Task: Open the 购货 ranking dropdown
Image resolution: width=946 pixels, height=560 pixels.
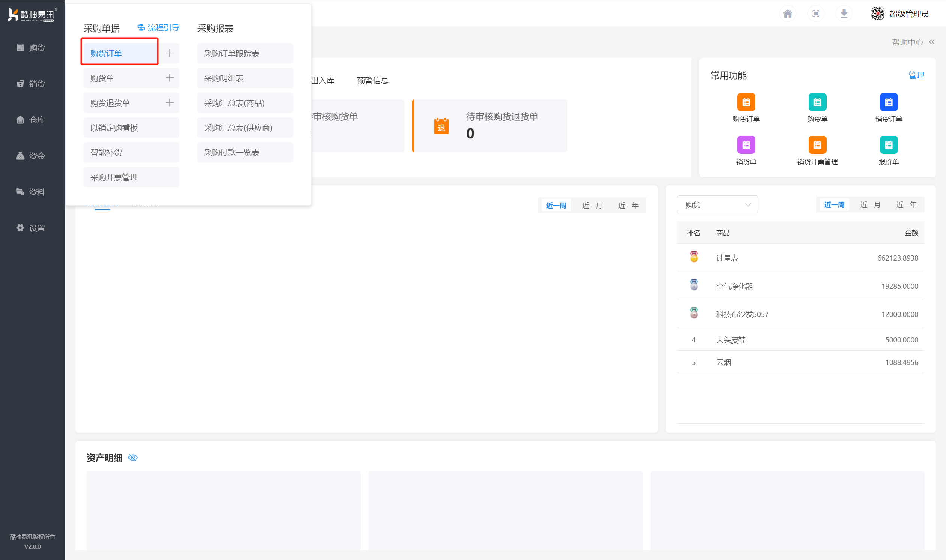Action: [717, 205]
